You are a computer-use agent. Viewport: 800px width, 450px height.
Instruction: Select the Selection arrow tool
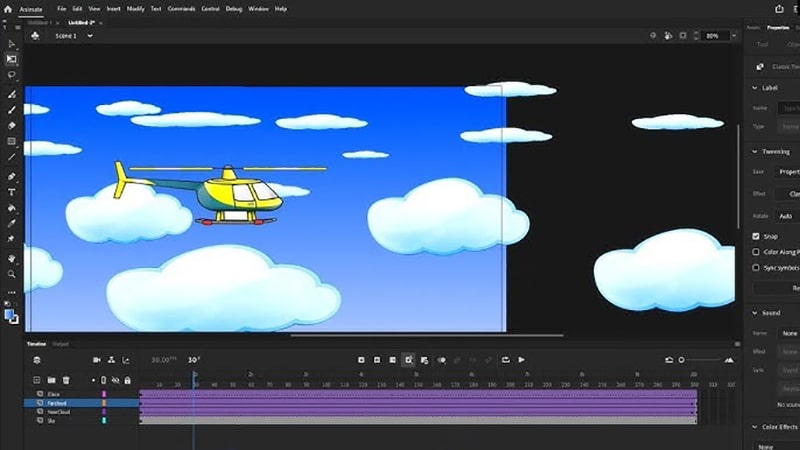[11, 44]
